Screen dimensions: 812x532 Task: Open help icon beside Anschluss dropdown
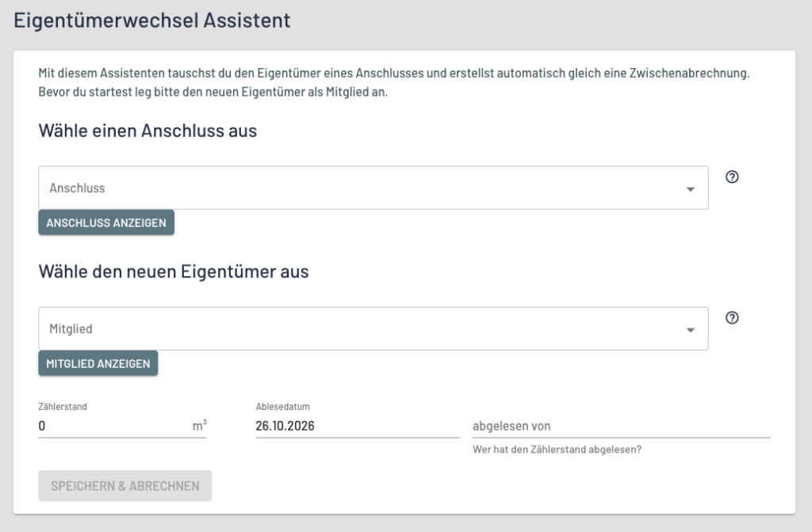[x=732, y=177]
